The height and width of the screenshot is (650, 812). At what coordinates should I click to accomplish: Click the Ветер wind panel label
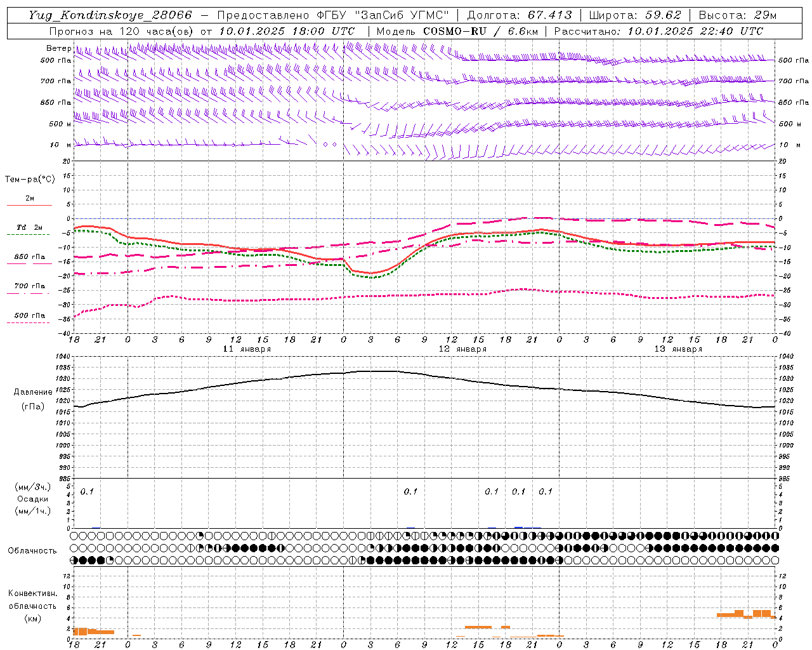(x=58, y=48)
